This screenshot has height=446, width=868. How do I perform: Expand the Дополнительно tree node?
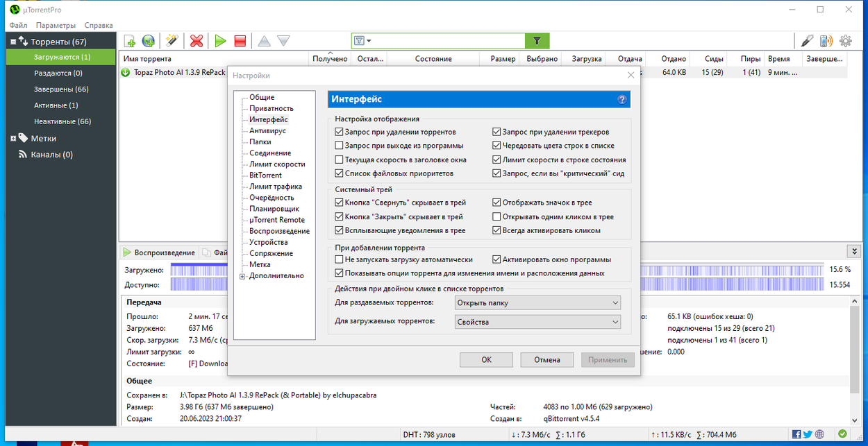tap(242, 276)
